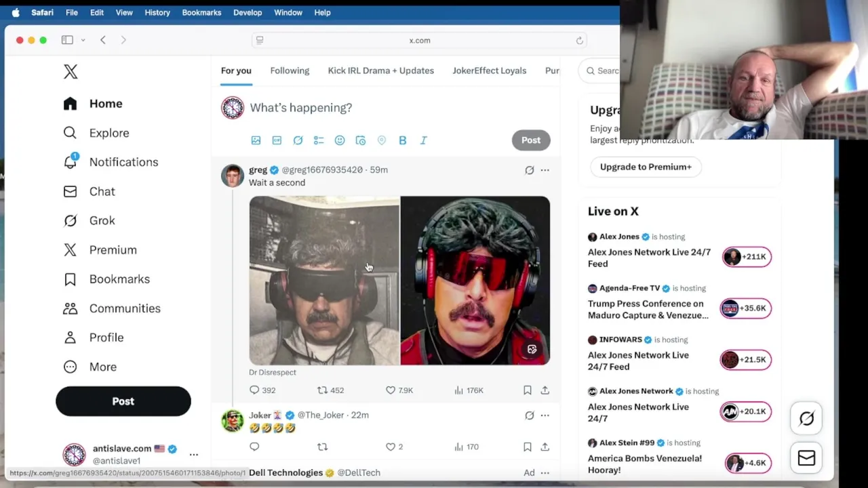This screenshot has height=488, width=868.
Task: Click the Grok enhance icon in composer
Action: pos(298,140)
